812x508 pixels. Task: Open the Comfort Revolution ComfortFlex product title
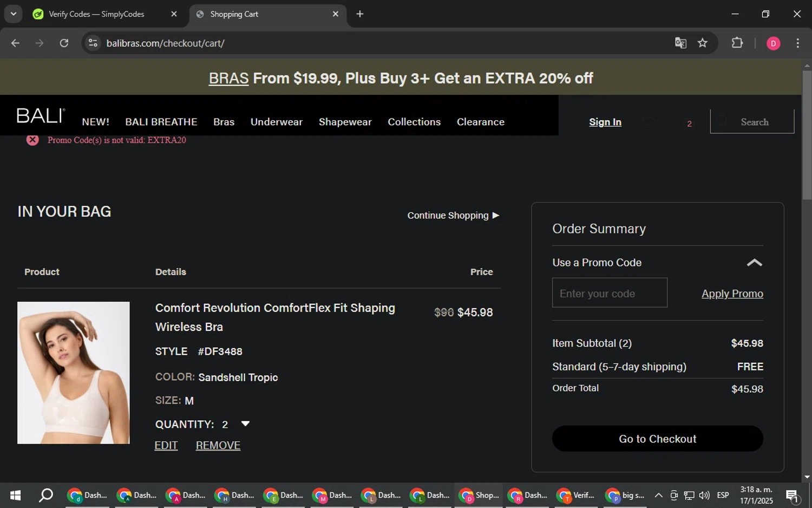tap(275, 317)
